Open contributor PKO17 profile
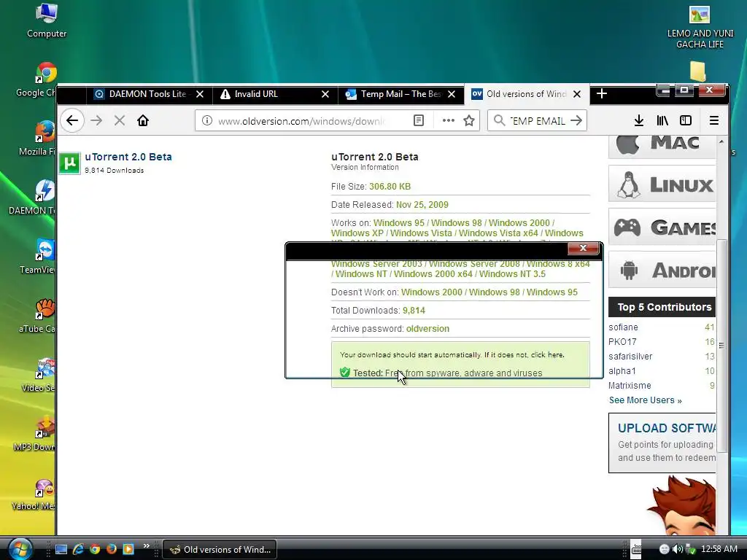Viewport: 747px width, 560px height. [622, 342]
